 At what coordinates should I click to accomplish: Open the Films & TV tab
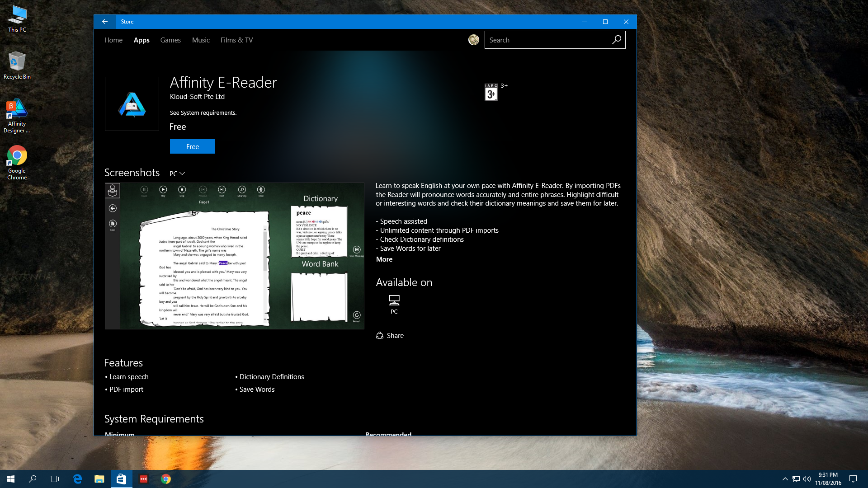[x=236, y=40]
